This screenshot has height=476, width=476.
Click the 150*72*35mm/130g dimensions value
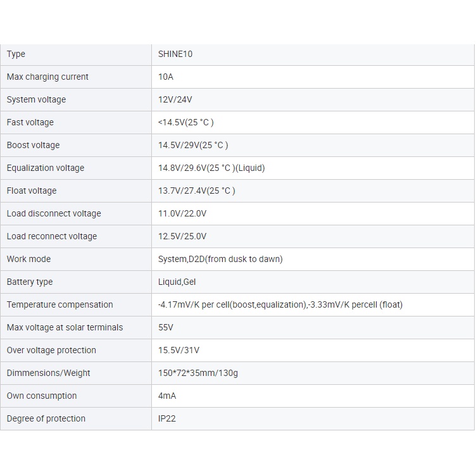(x=198, y=373)
